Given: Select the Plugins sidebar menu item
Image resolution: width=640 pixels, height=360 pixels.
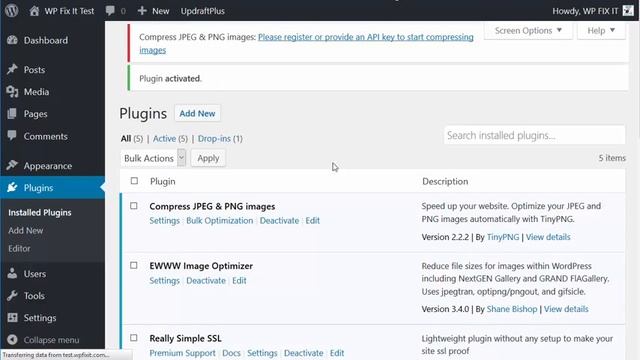Looking at the screenshot, I should click(52, 187).
